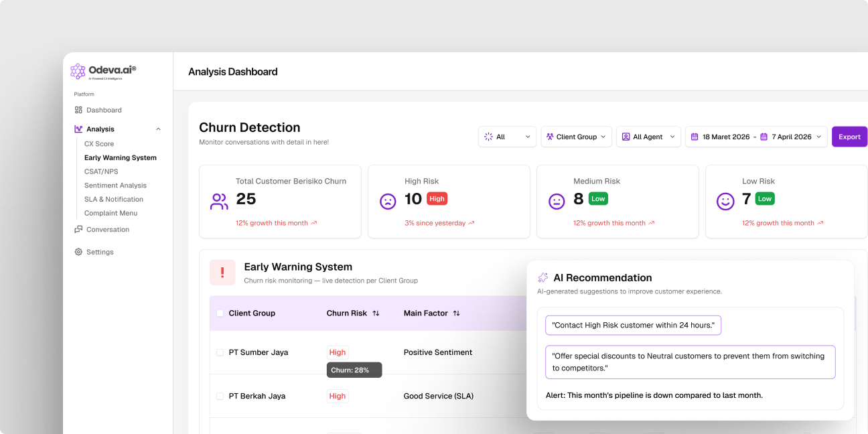Screen dimensions: 868x434
Task: Click the red High badge in High Risk card
Action: (437, 199)
